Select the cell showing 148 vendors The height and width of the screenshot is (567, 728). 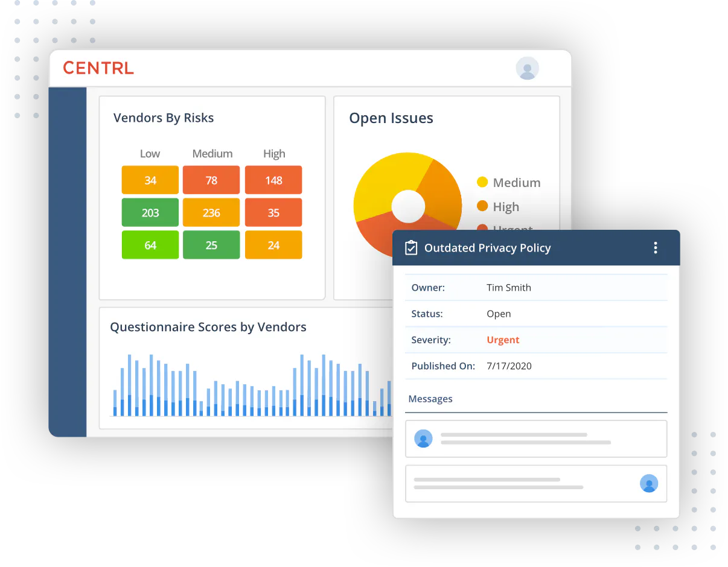[x=273, y=180]
